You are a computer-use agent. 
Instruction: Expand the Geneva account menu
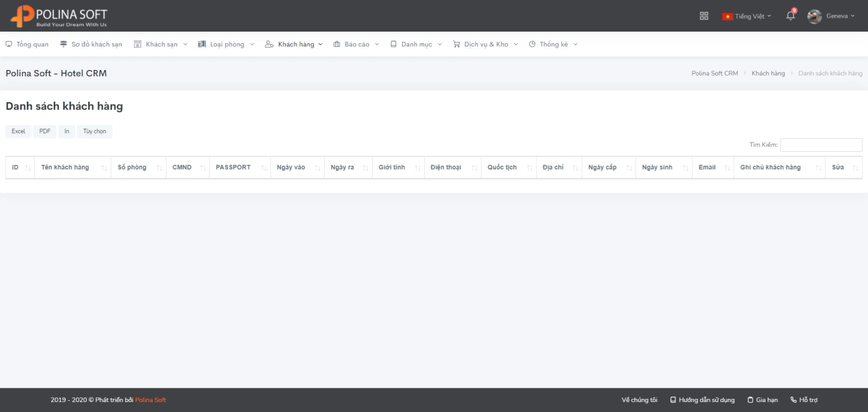point(839,16)
